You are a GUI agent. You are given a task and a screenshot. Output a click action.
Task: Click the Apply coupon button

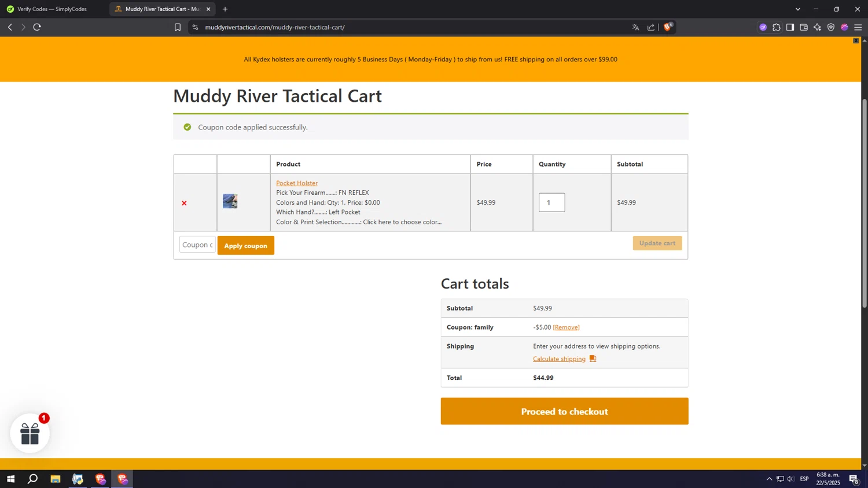[246, 245]
